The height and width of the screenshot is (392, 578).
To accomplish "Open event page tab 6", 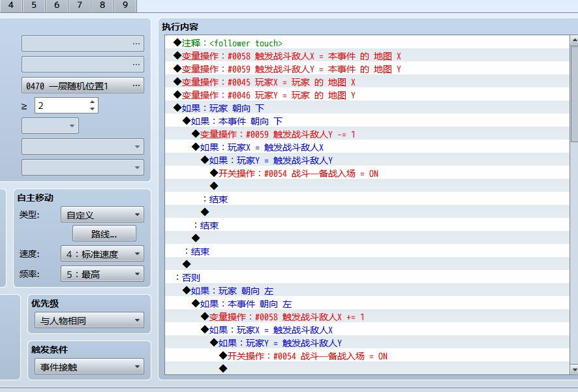I will (57, 5).
